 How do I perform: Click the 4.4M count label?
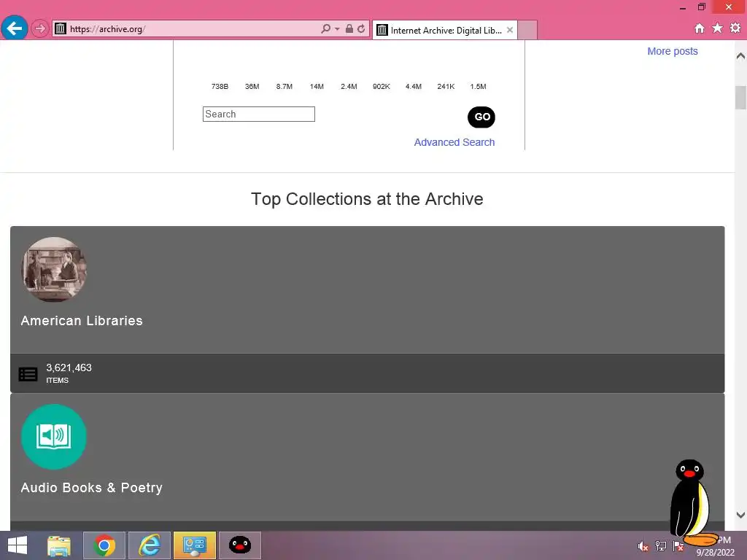414,87
